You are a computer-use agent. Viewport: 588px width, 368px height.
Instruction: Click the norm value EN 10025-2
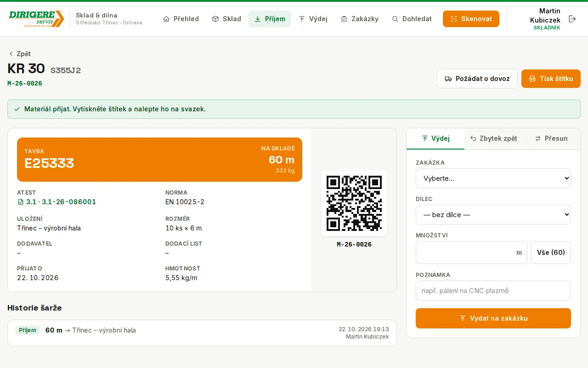point(185,202)
